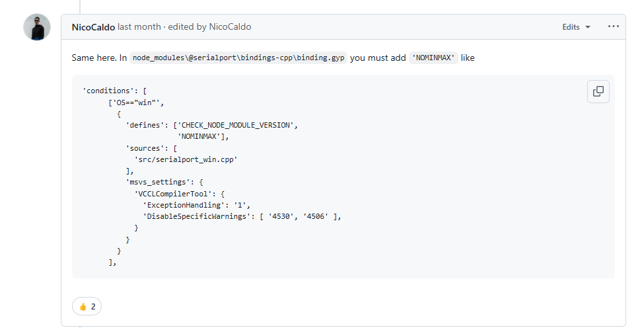The image size is (644, 328).
Task: Click NicoCaldo's profile avatar
Action: coord(37,27)
